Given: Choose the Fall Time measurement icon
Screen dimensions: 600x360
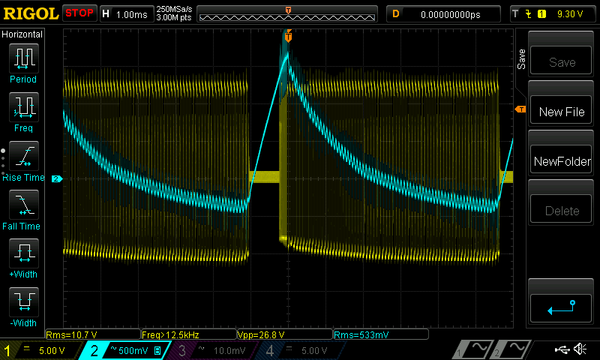Looking at the screenshot, I should pyautogui.click(x=24, y=204).
